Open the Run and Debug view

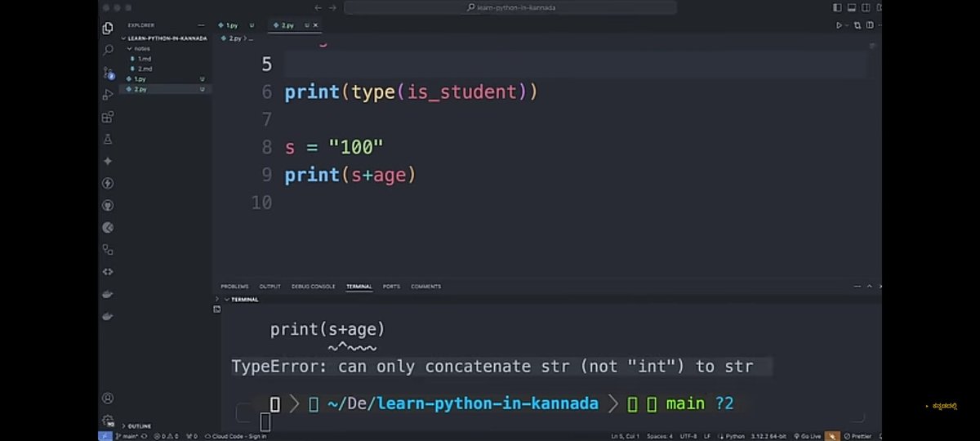(108, 95)
